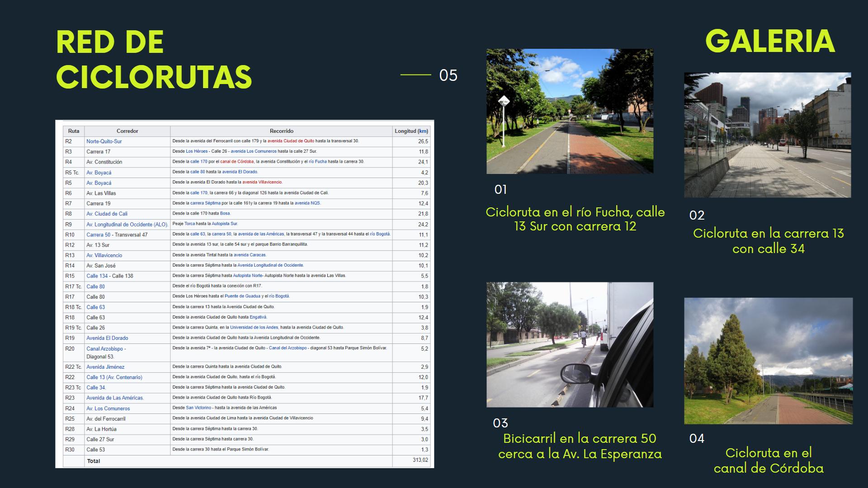The width and height of the screenshot is (868, 488).
Task: Click the km link in the Longitud header
Action: [x=423, y=131]
